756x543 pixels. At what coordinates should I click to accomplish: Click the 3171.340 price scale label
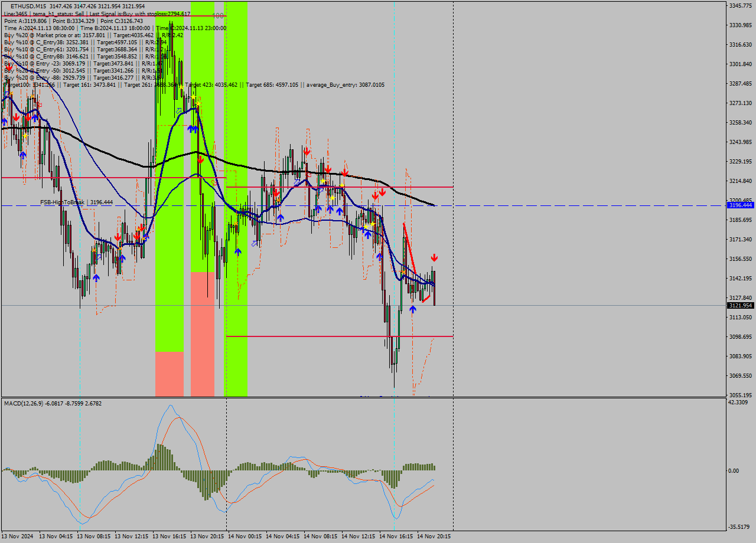point(742,239)
